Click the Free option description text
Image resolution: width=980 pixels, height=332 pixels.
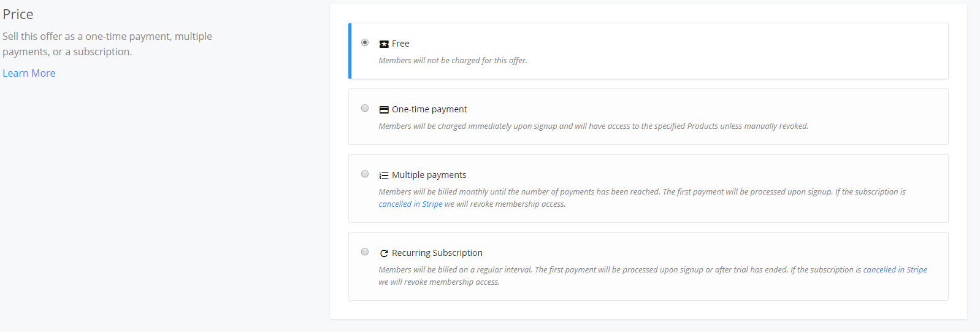pyautogui.click(x=453, y=61)
